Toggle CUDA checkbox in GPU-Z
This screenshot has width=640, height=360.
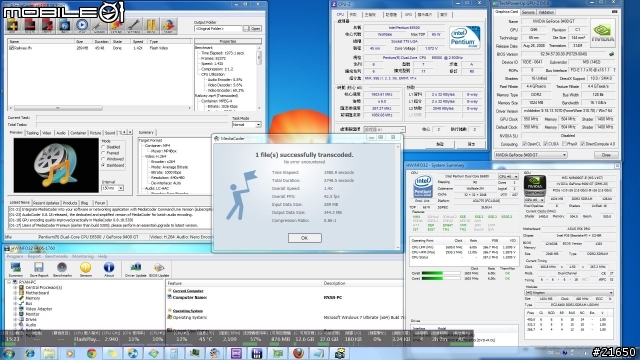545,144
